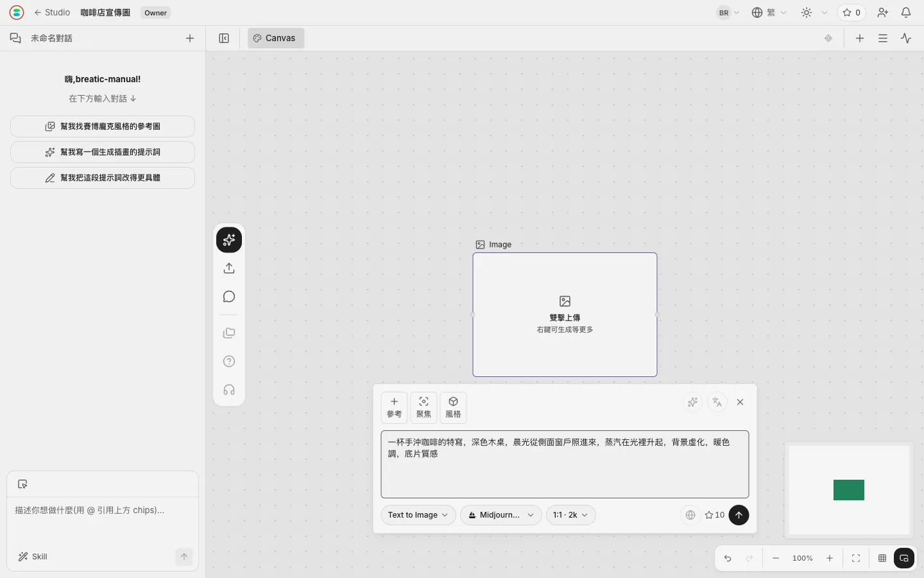Open the star credits counter
Image resolution: width=924 pixels, height=578 pixels.
coord(851,12)
